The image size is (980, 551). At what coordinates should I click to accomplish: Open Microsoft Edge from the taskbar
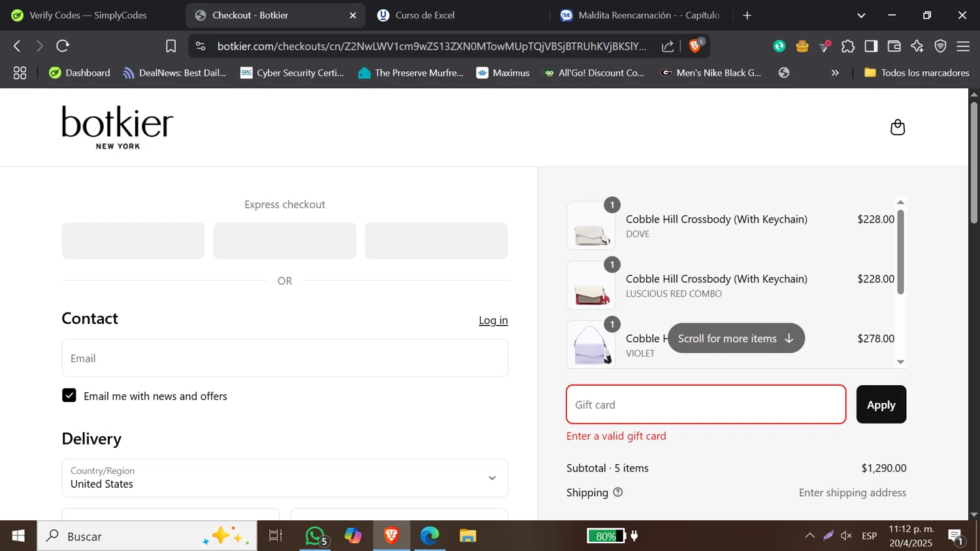pyautogui.click(x=430, y=536)
